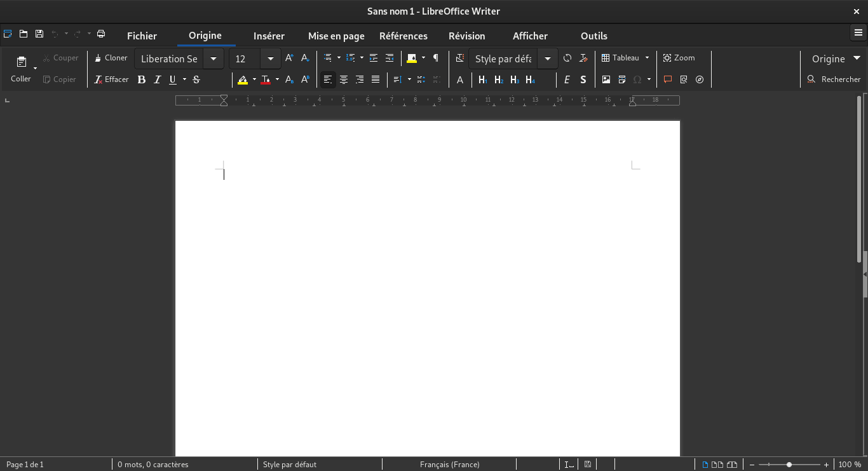Expand the paste options arrow under Coller
Viewport: 868px width, 471px height.
(36, 68)
